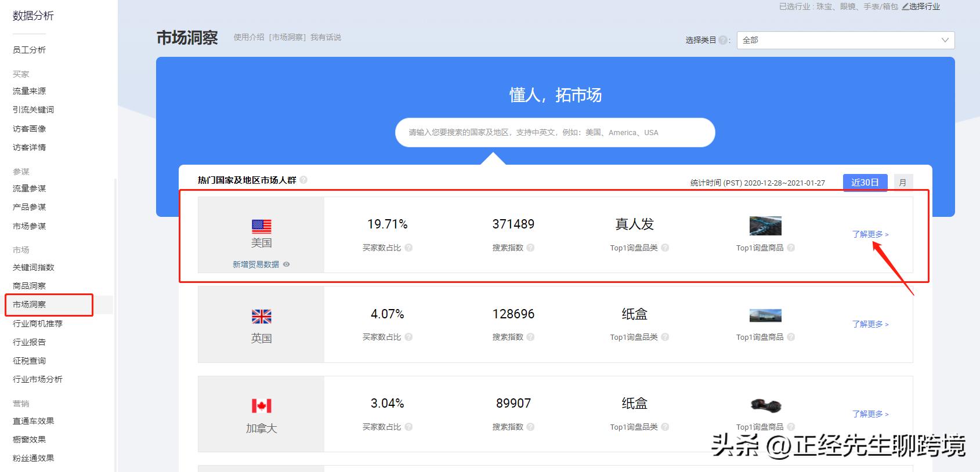Click the United States flag icon
Screen dimensions: 980x472
(261, 226)
